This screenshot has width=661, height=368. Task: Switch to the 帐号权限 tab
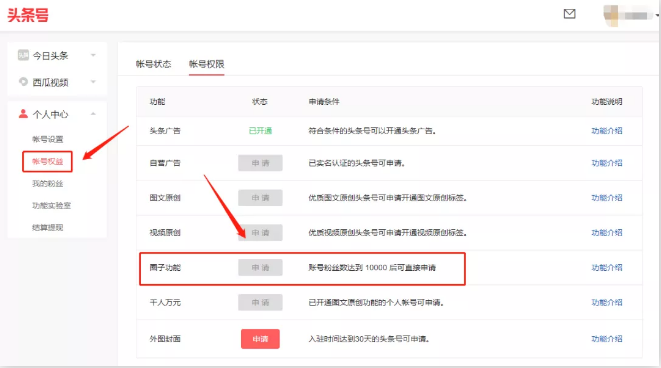tap(207, 64)
